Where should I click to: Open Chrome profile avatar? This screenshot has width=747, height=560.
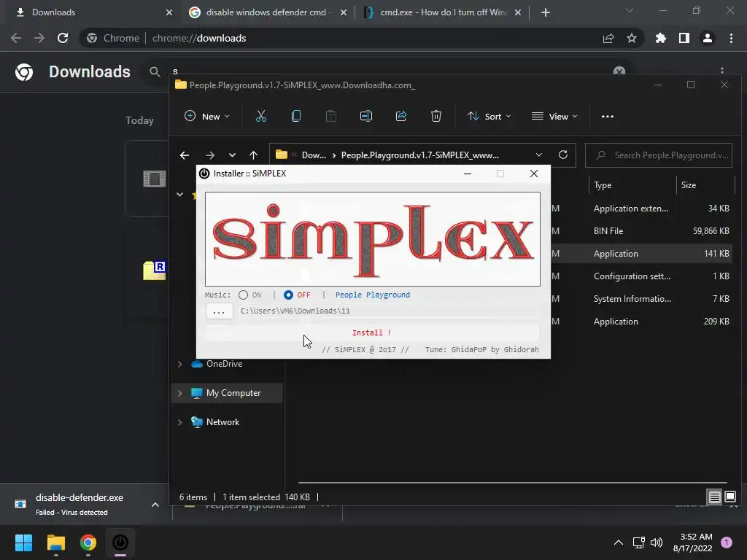pyautogui.click(x=708, y=38)
